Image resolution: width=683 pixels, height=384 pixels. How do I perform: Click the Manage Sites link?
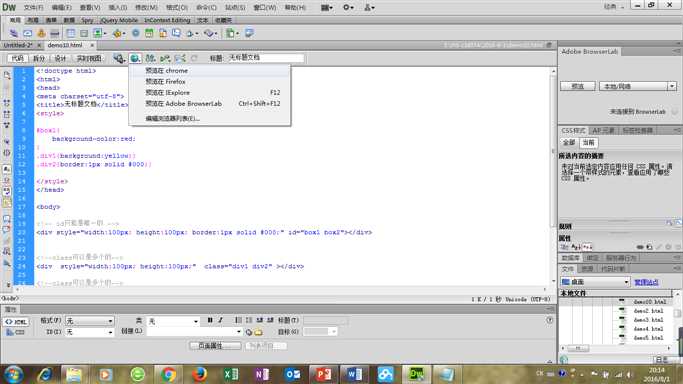point(646,283)
